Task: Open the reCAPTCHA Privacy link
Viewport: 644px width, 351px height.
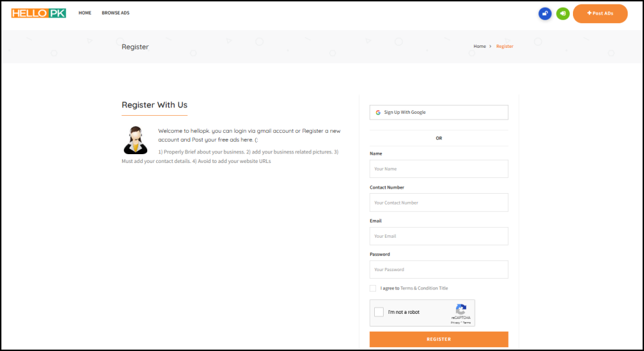Action: coord(455,322)
